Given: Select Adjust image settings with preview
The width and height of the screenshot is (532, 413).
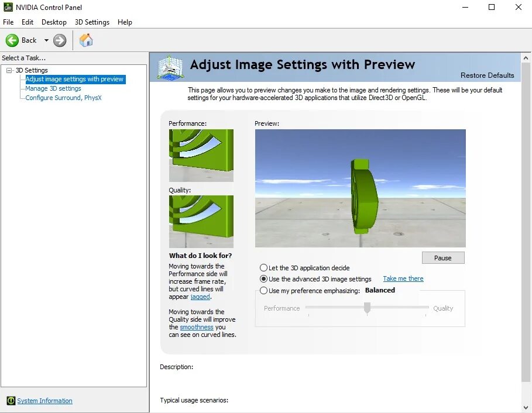Looking at the screenshot, I should click(x=74, y=79).
